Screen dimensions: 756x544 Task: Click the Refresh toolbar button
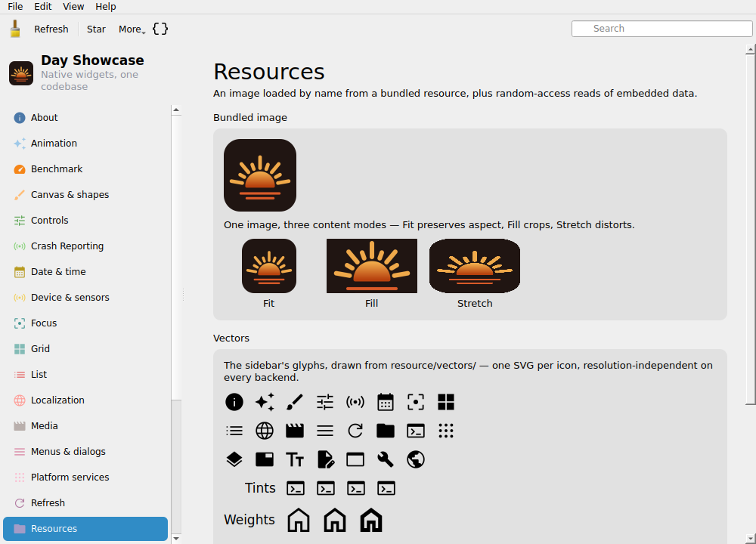(51, 29)
